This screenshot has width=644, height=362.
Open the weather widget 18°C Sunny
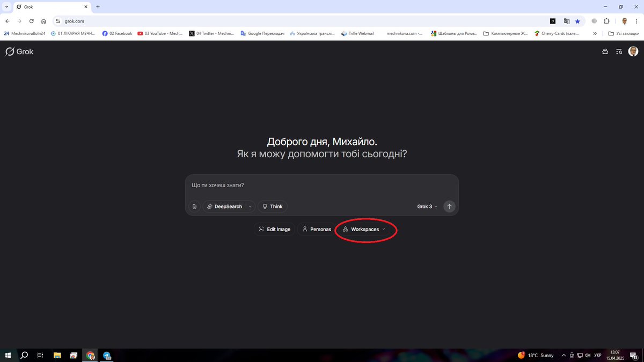click(x=536, y=355)
